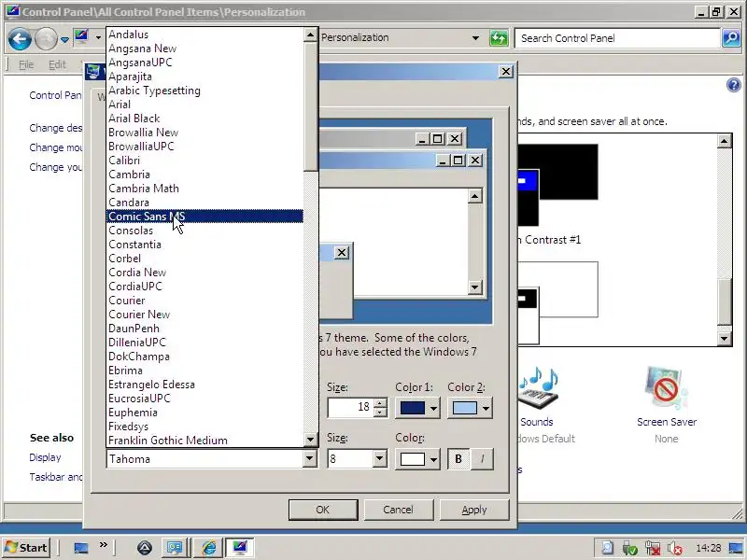Click the refresh icon beside address bar
The width and height of the screenshot is (747, 560).
tap(499, 38)
